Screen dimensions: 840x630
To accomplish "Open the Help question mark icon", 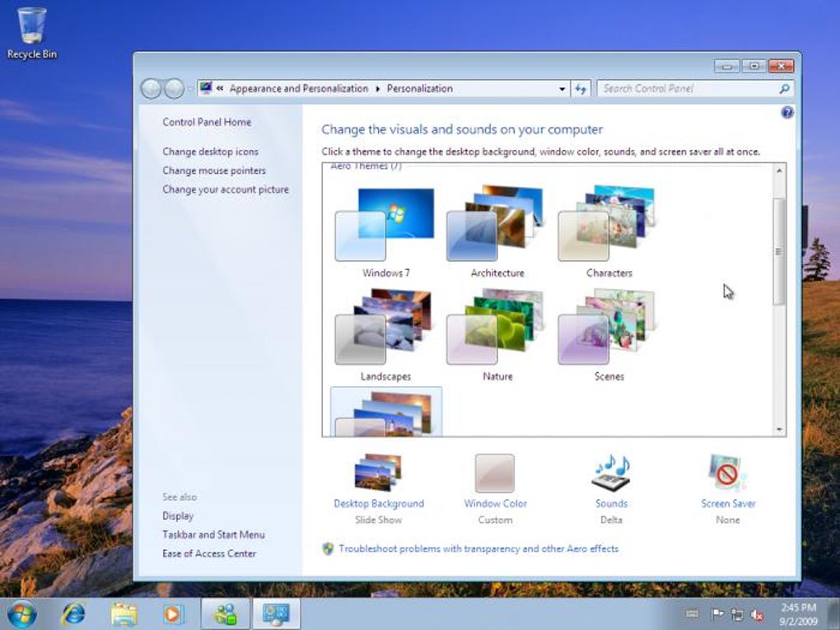I will click(x=787, y=112).
